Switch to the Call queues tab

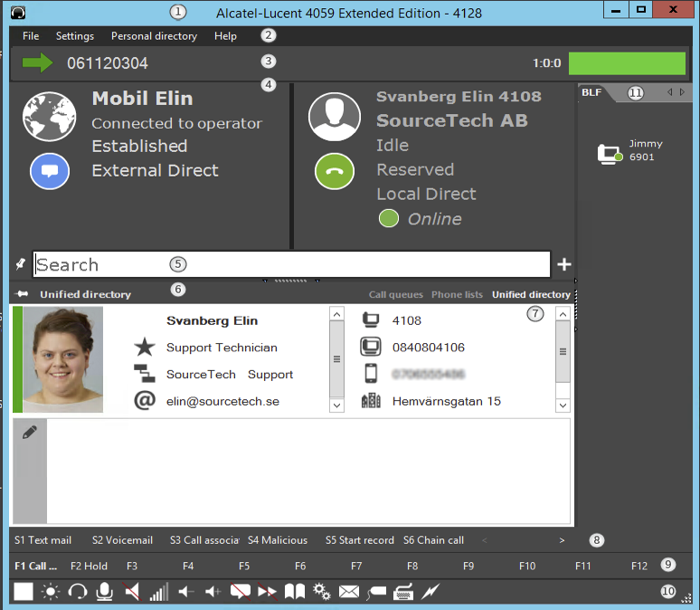(x=396, y=294)
